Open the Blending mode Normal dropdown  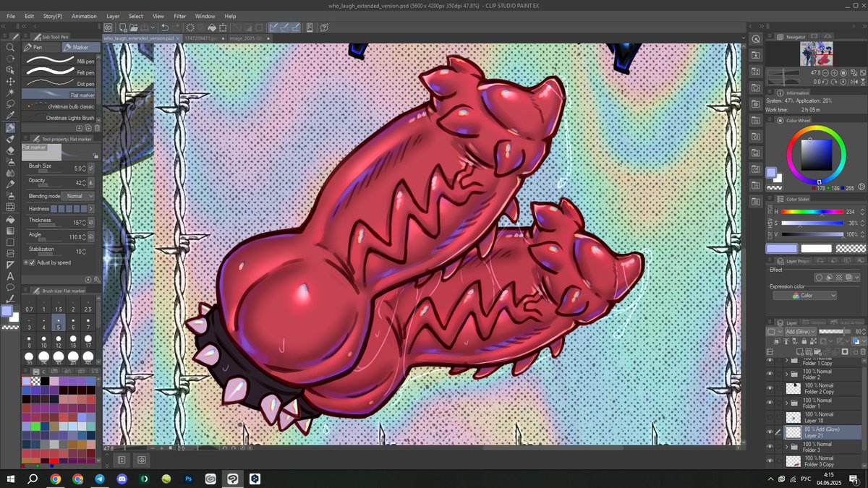pyautogui.click(x=80, y=196)
